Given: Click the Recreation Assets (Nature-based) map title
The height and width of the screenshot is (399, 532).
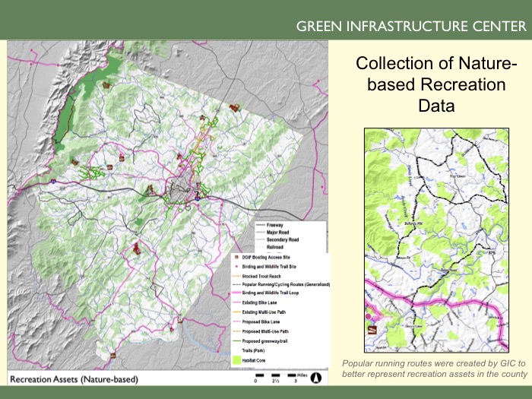Looking at the screenshot, I should (62, 378).
